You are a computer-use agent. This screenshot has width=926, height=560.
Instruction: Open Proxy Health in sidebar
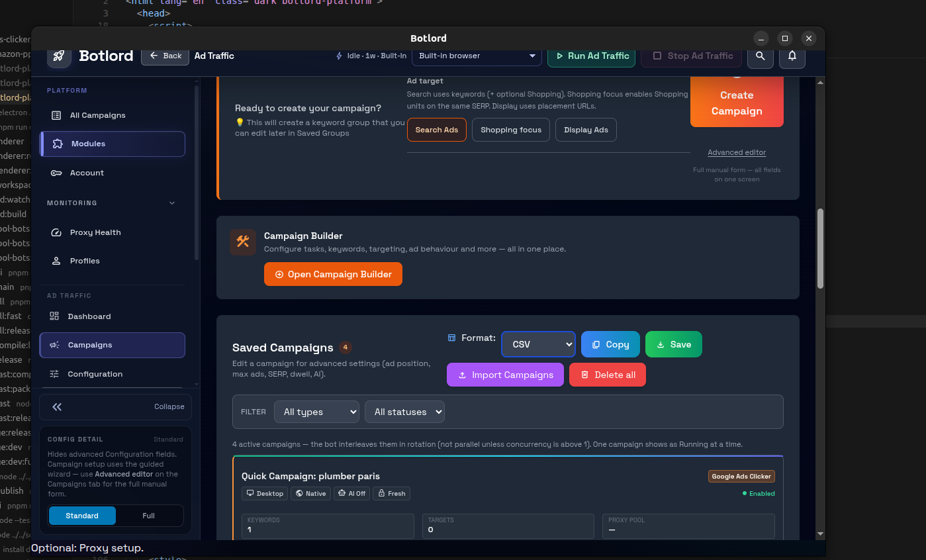(112, 232)
